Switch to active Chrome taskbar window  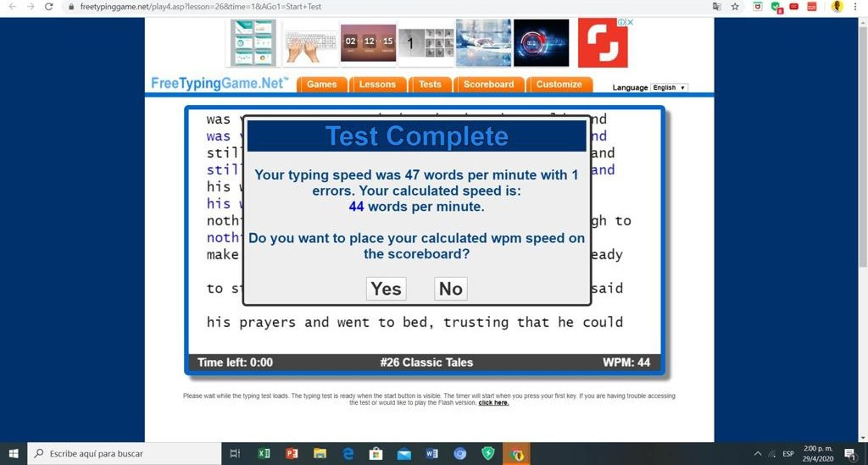coord(516,453)
